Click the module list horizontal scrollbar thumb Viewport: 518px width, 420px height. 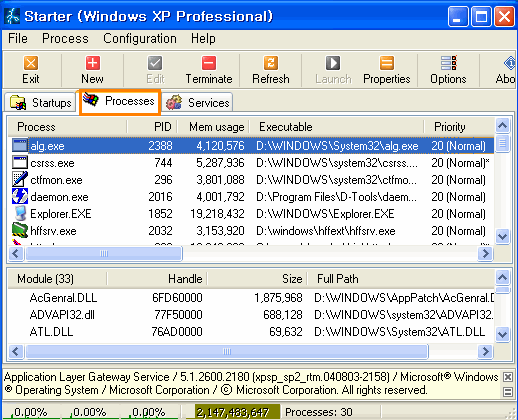[227, 351]
